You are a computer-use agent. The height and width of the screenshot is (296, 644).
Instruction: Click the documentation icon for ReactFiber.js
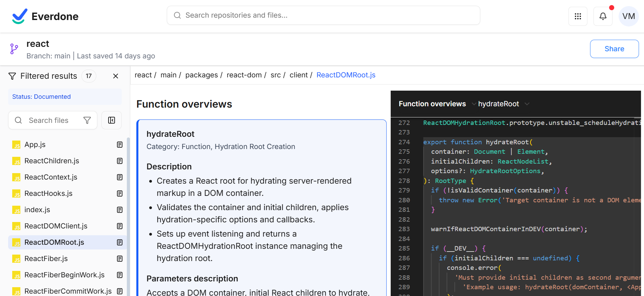click(x=120, y=259)
